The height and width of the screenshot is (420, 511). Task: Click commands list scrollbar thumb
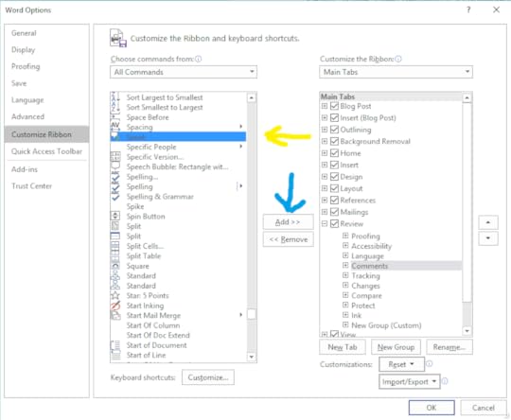click(x=252, y=314)
